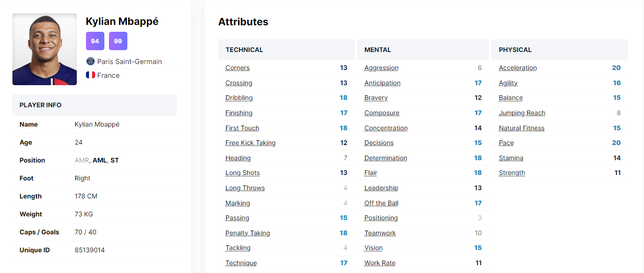644x273 pixels.
Task: Click the Off the Ball attribute
Action: coord(382,203)
